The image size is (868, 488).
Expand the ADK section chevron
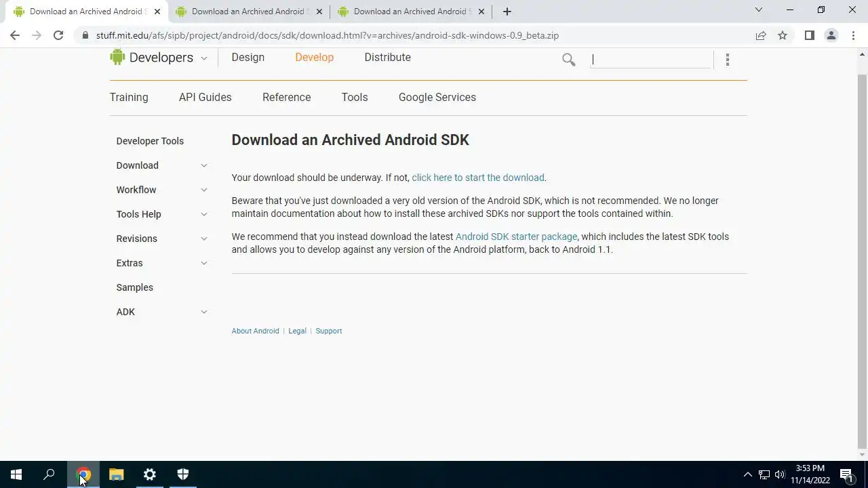(203, 312)
